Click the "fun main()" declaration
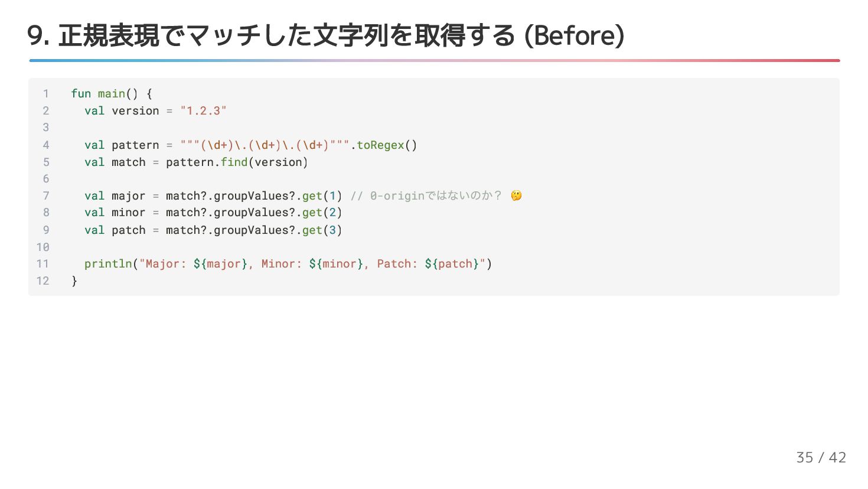868x489 pixels. (104, 93)
